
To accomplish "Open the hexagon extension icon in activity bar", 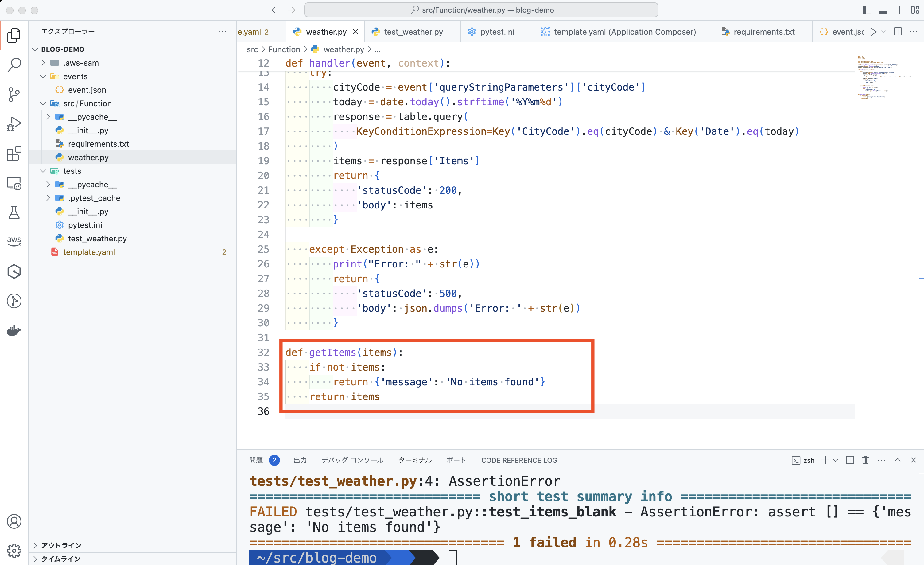I will [x=14, y=271].
